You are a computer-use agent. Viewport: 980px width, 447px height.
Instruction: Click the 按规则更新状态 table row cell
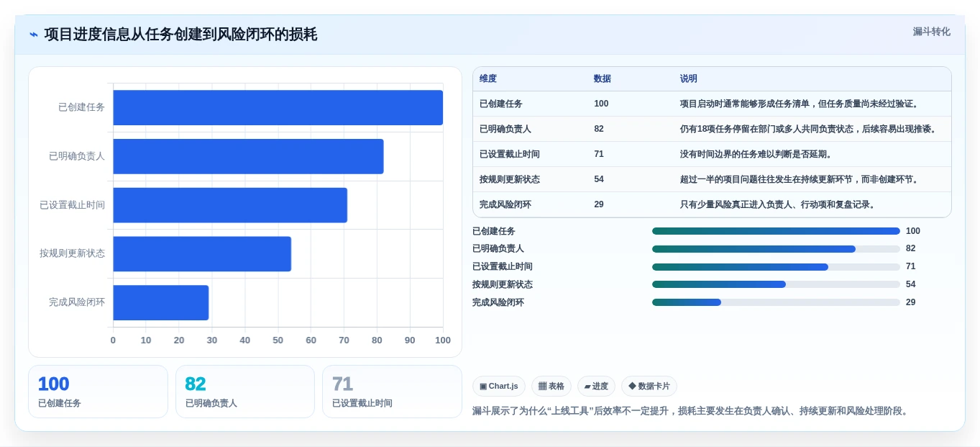pyautogui.click(x=510, y=179)
